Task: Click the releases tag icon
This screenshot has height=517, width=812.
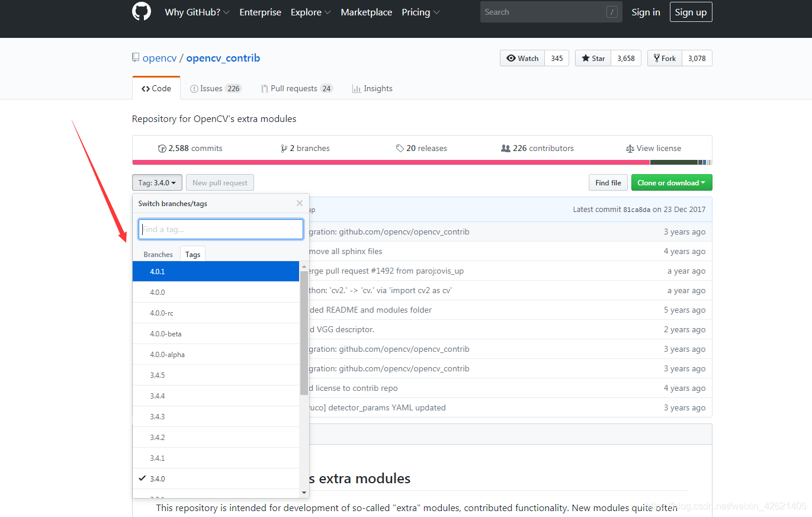Action: click(x=400, y=149)
